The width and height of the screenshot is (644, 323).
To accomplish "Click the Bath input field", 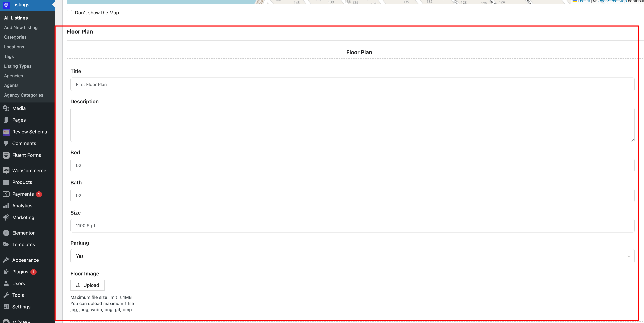I will (x=352, y=195).
